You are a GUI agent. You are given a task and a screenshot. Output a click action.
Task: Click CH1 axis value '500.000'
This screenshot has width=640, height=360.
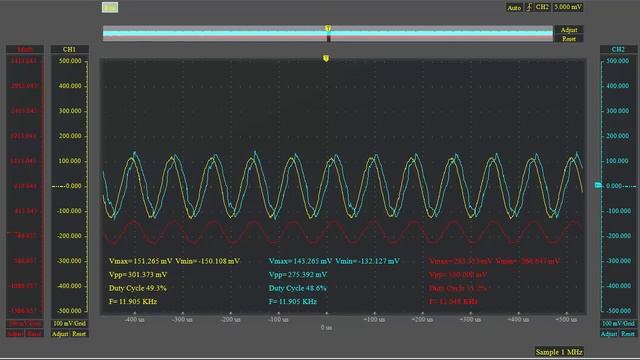click(70, 61)
